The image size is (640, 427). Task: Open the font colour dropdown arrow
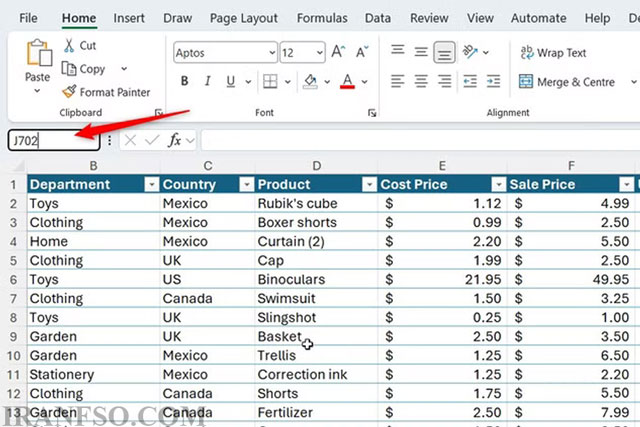pyautogui.click(x=364, y=82)
